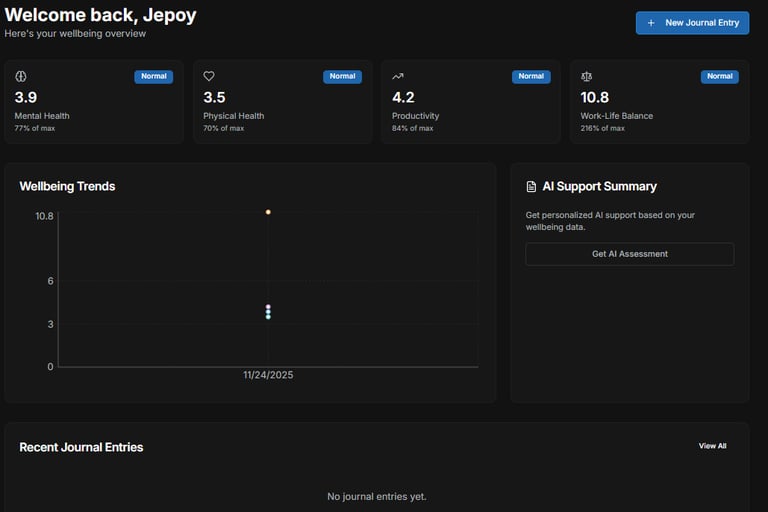
Task: Click the 10.8 y-axis label on chart
Action: (44, 216)
